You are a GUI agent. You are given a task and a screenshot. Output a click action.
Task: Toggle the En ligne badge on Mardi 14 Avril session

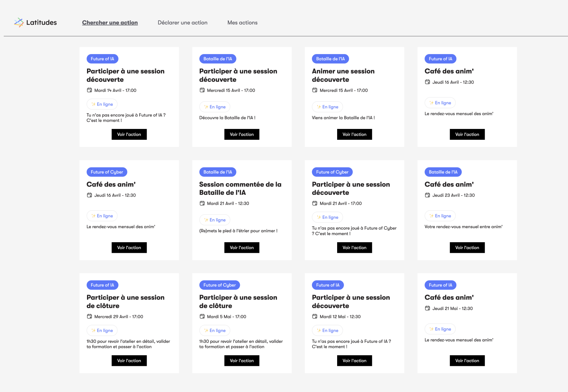(102, 104)
